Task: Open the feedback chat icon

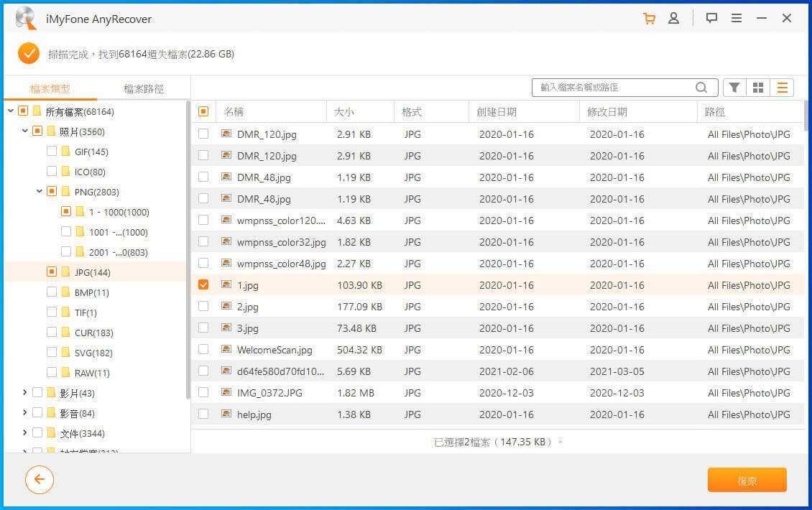Action: [x=711, y=19]
